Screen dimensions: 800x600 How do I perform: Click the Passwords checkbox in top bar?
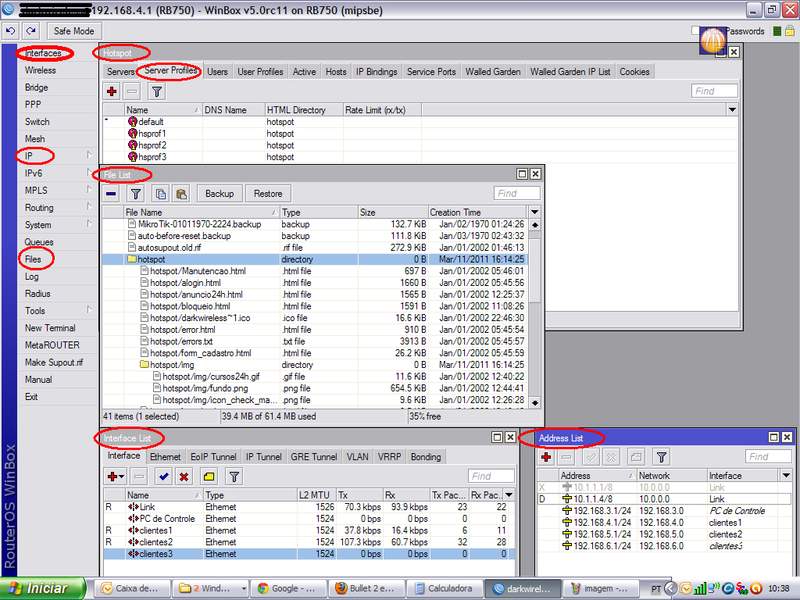pos(695,31)
